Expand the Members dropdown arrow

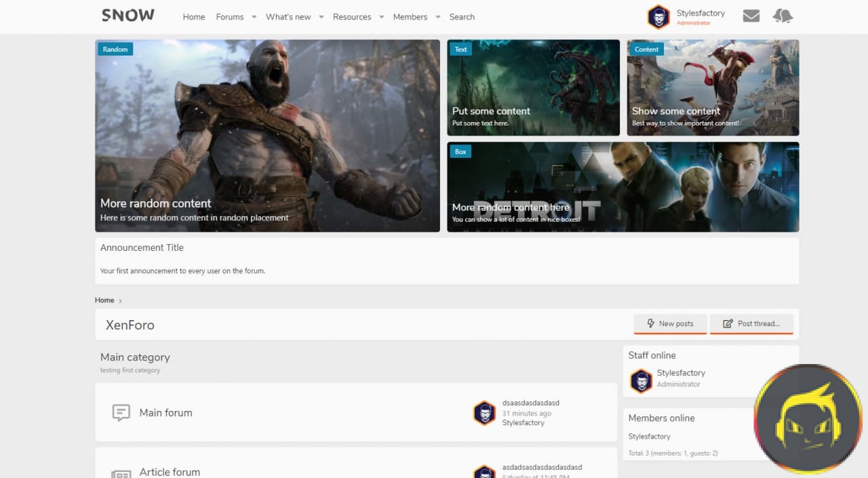438,17
